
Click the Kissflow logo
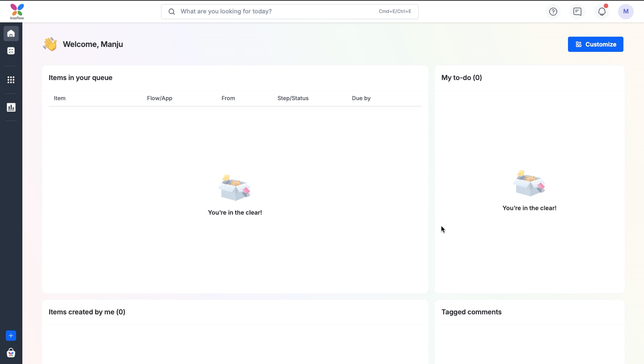(17, 11)
